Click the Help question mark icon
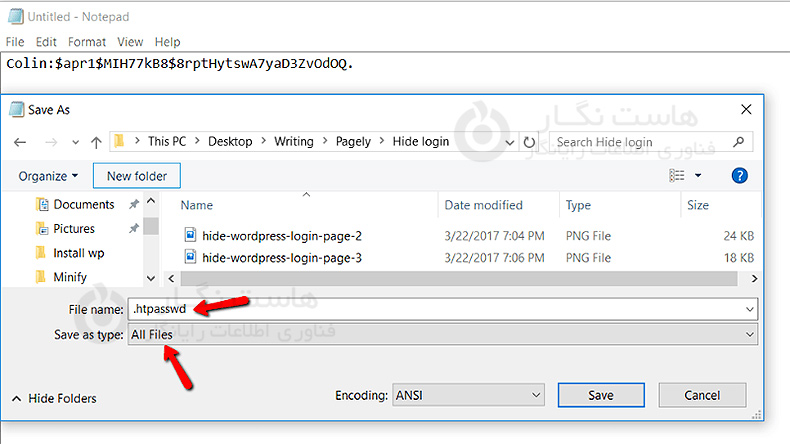 (x=740, y=176)
